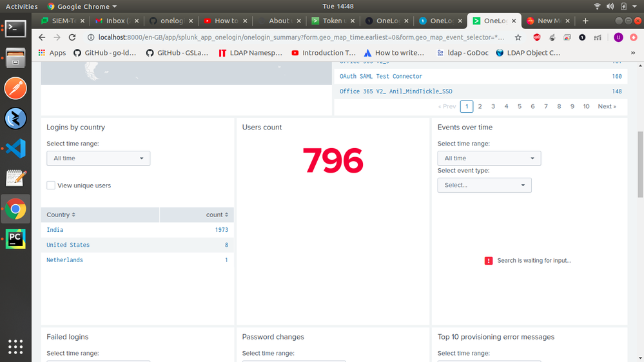Click the Chrome reload page button
Viewport: 644px width, 362px height.
[x=72, y=37]
